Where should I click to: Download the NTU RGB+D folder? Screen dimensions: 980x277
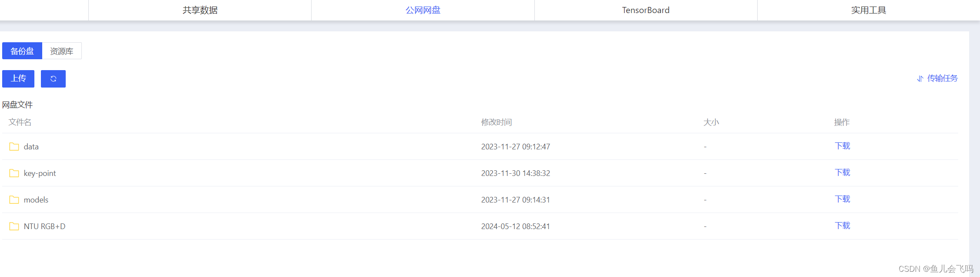[842, 226]
